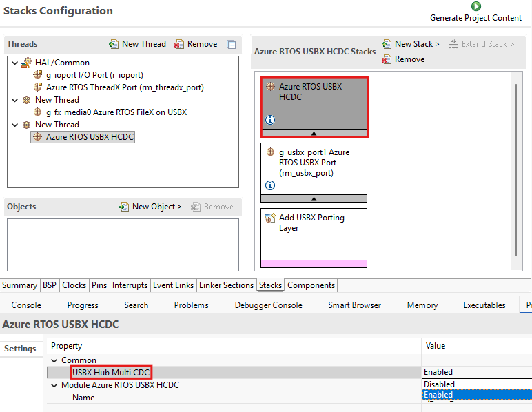Open the Linker Sections tab
Image resolution: width=532 pixels, height=412 pixels.
tap(226, 285)
